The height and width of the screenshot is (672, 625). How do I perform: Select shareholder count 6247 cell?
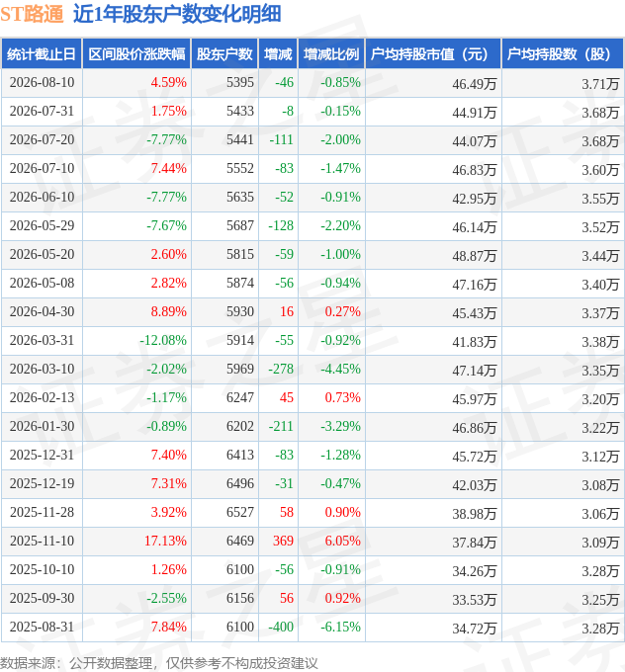[x=224, y=398]
